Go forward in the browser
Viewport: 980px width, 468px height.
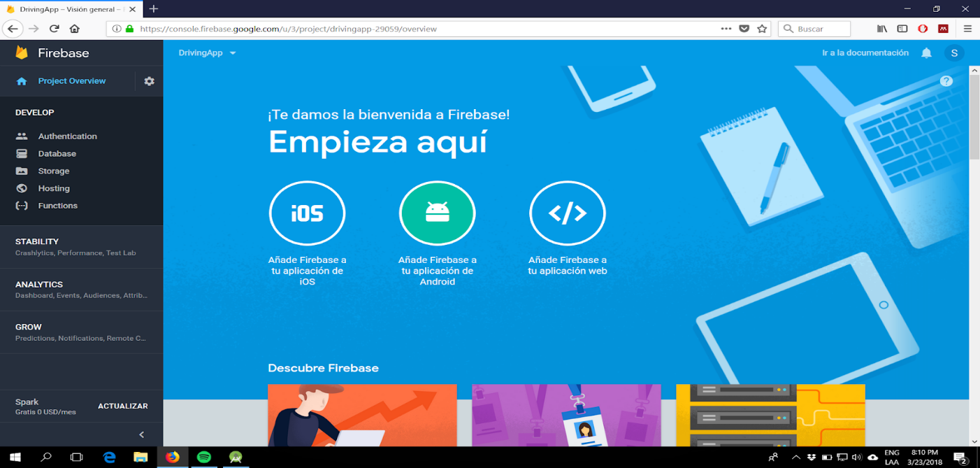point(34,29)
